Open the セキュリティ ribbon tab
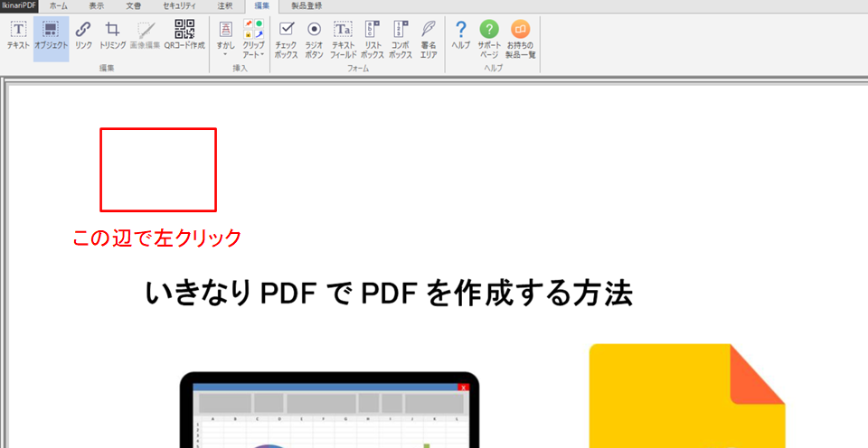 (179, 6)
